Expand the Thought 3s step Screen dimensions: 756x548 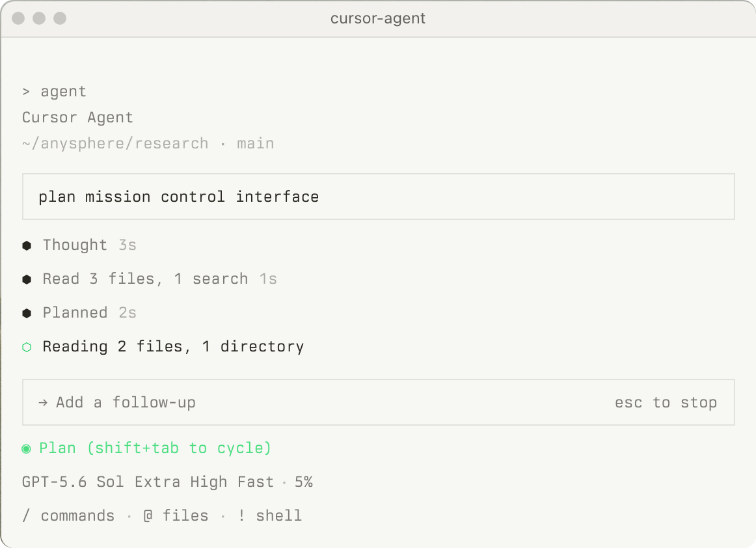point(79,245)
